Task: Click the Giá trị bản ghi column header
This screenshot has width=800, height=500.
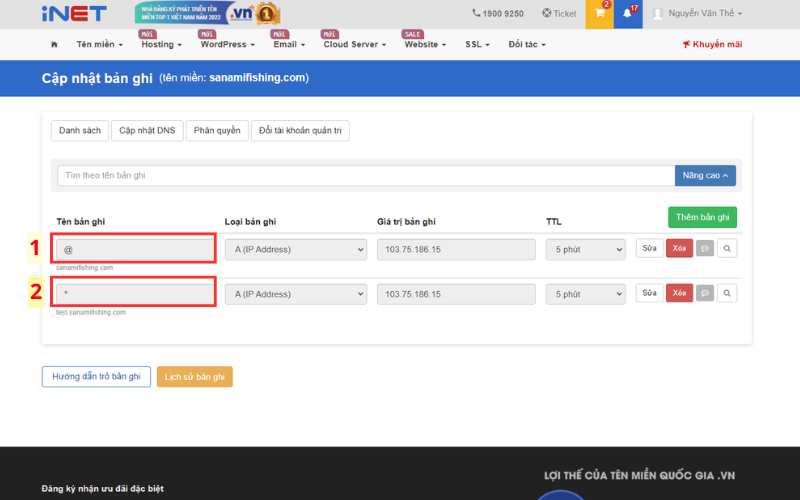Action: [x=406, y=221]
